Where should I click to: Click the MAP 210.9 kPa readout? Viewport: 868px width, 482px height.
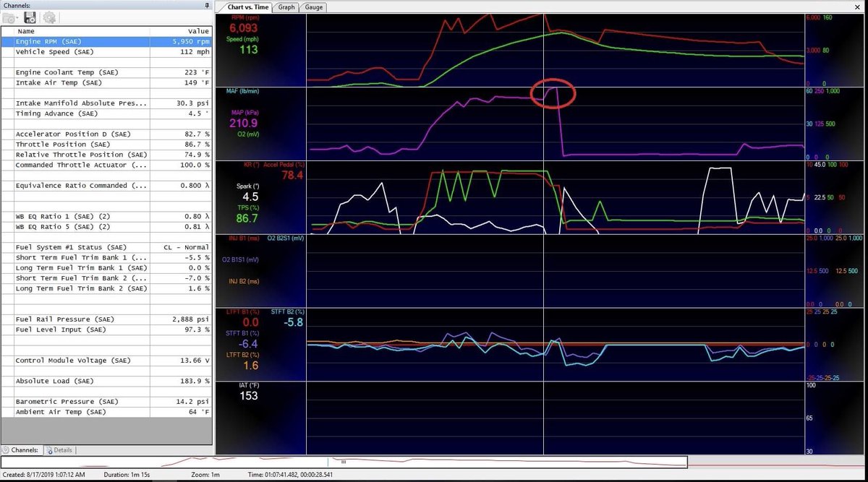(x=244, y=123)
